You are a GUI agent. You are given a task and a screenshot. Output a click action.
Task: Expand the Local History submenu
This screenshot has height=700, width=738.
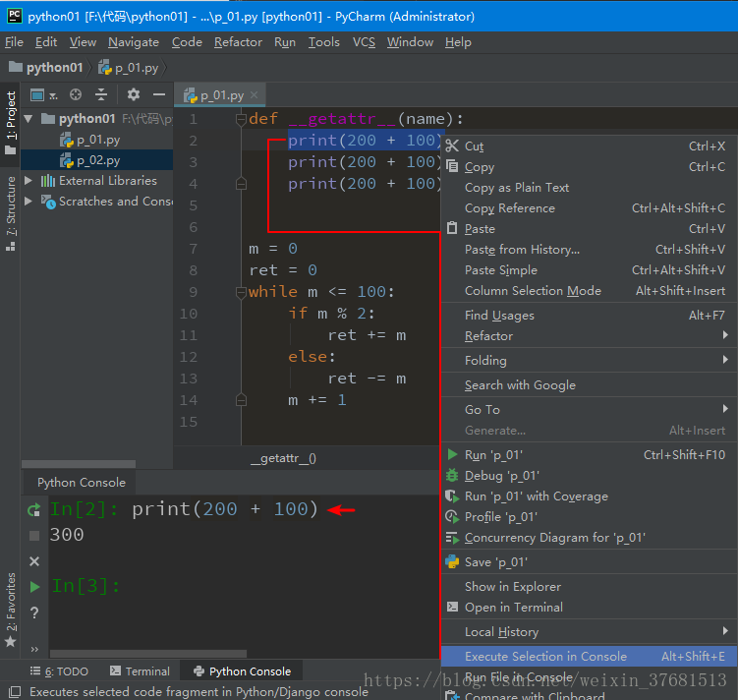click(x=589, y=632)
